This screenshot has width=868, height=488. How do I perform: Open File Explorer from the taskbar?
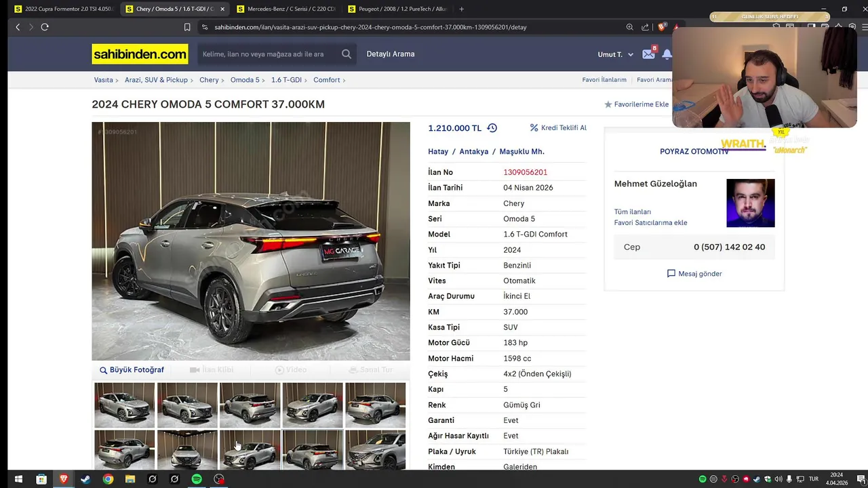pos(130,479)
